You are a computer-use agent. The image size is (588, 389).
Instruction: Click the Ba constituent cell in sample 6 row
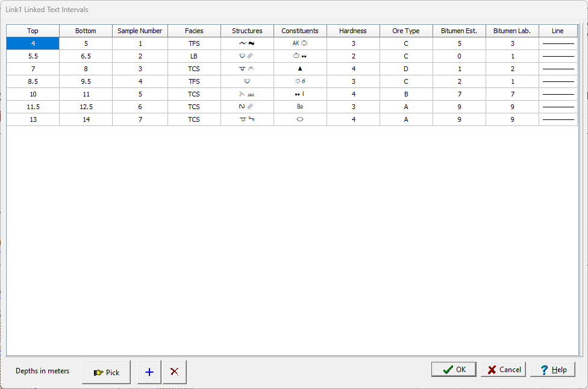(300, 107)
